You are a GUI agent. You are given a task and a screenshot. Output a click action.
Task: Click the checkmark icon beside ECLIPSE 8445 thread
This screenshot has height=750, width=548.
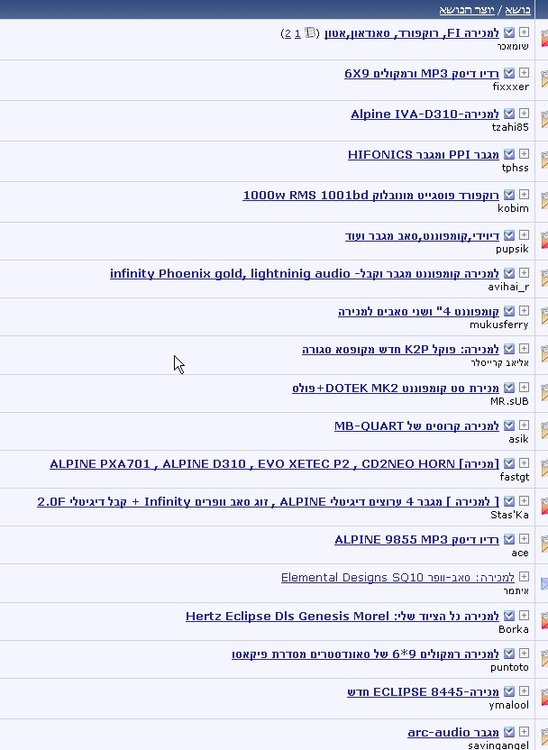509,692
